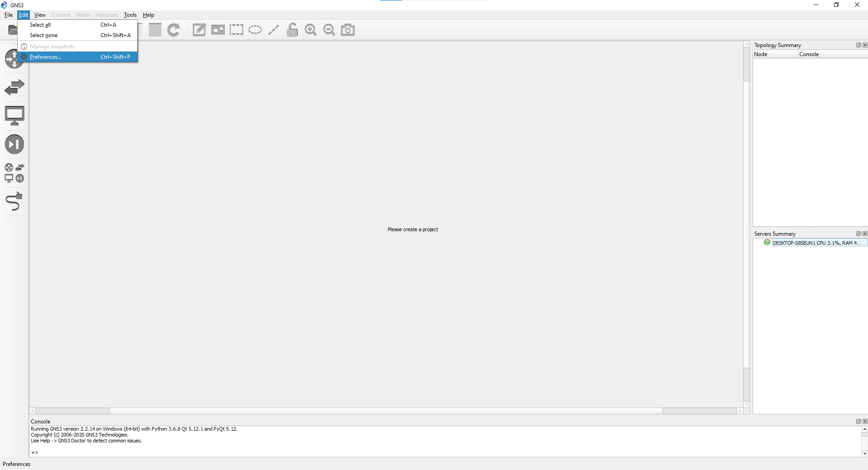Image resolution: width=868 pixels, height=470 pixels.
Task: Browse security devices in the sidebar
Action: pyautogui.click(x=14, y=145)
